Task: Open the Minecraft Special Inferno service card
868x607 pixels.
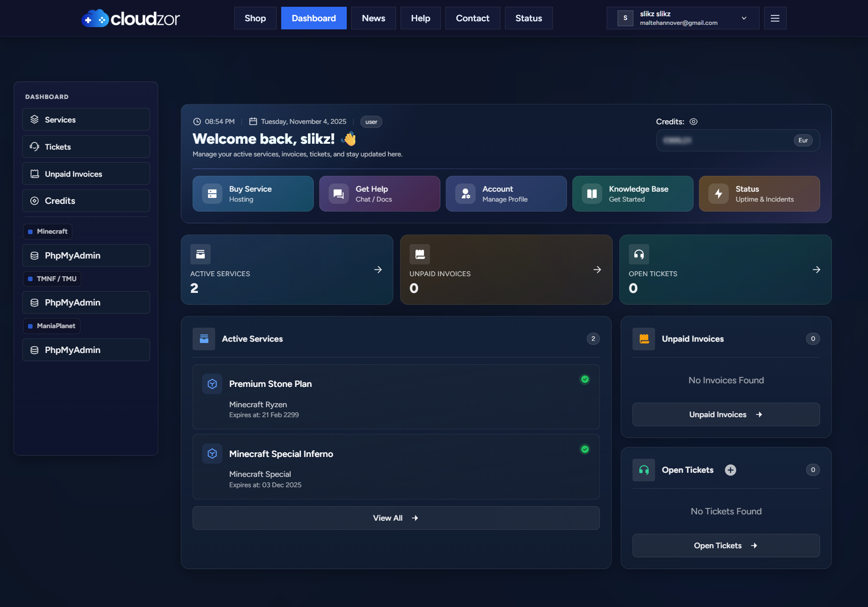Action: pos(396,466)
